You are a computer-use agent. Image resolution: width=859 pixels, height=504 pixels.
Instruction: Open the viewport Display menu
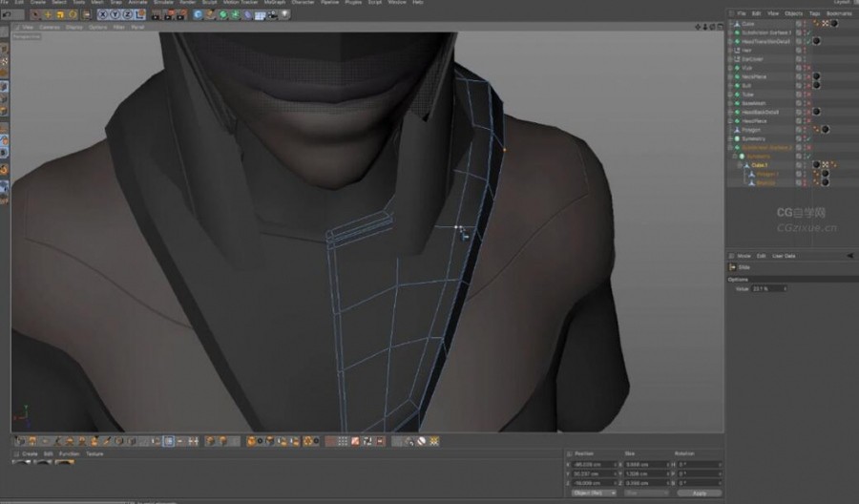coord(73,27)
